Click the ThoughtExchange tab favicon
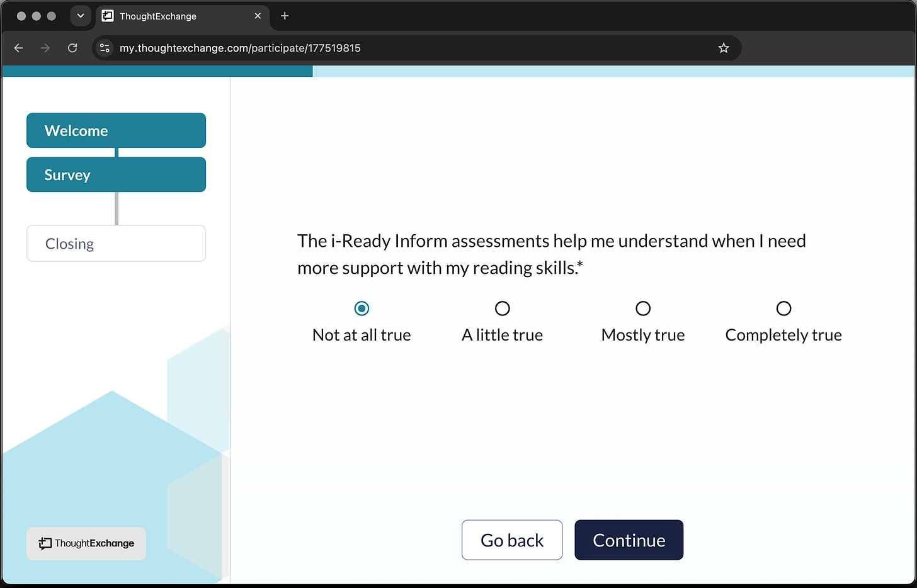 coord(108,16)
